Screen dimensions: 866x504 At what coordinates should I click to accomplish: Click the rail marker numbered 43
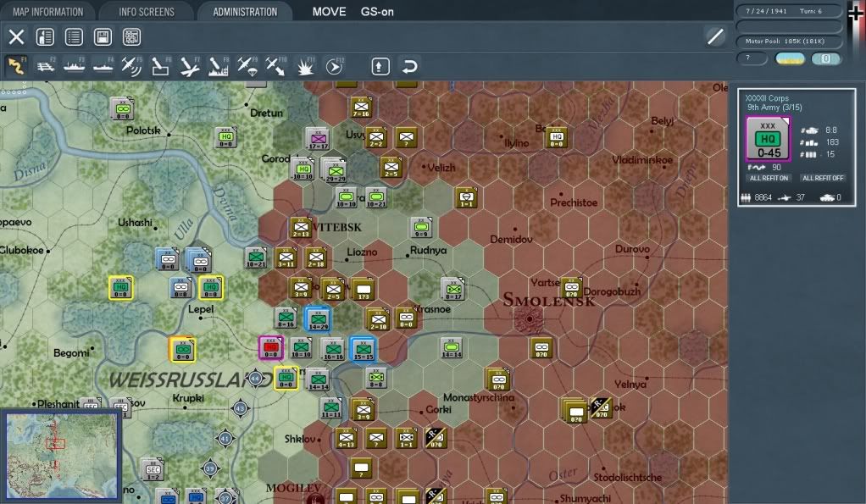click(240, 409)
